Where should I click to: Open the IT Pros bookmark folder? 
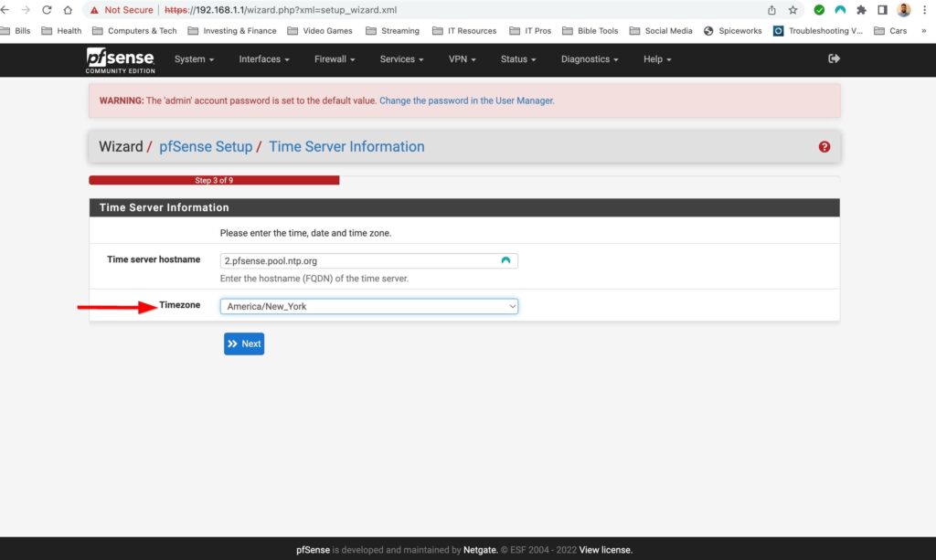530,31
